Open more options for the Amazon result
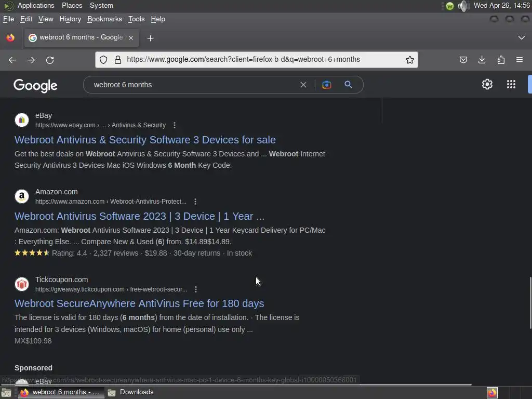This screenshot has height=399, width=532. pos(195,202)
